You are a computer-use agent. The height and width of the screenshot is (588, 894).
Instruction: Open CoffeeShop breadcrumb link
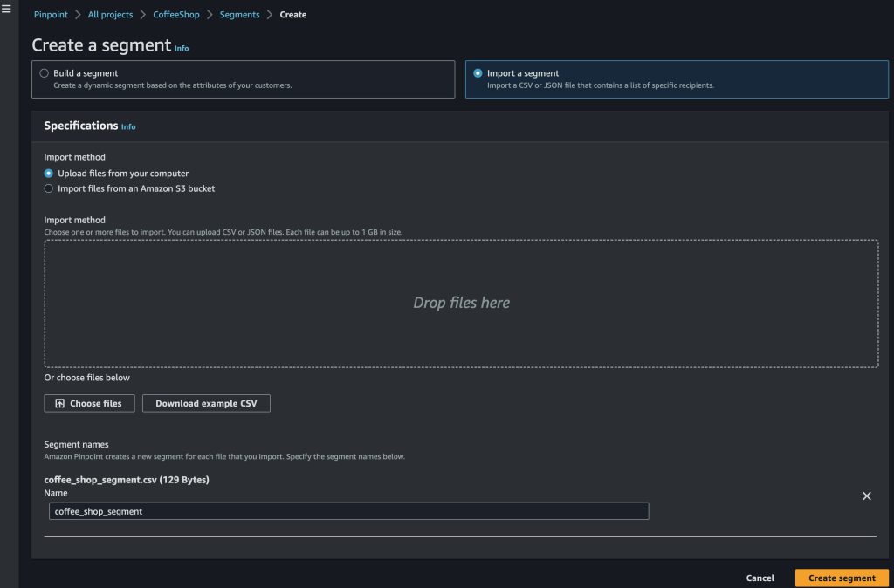pos(176,15)
